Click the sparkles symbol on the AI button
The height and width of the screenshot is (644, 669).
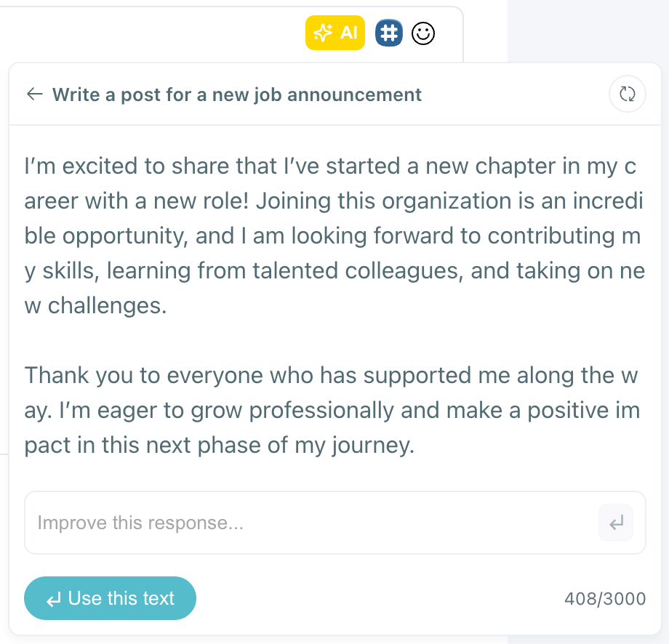click(x=321, y=32)
